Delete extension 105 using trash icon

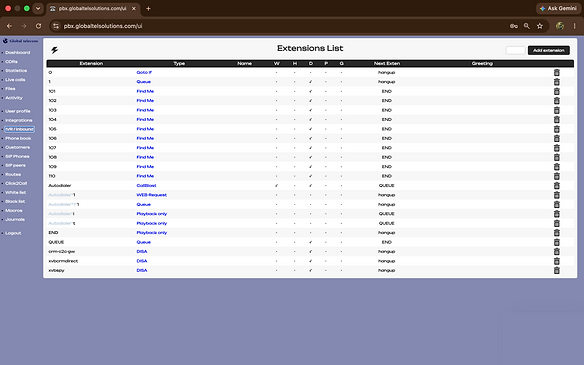pyautogui.click(x=556, y=129)
